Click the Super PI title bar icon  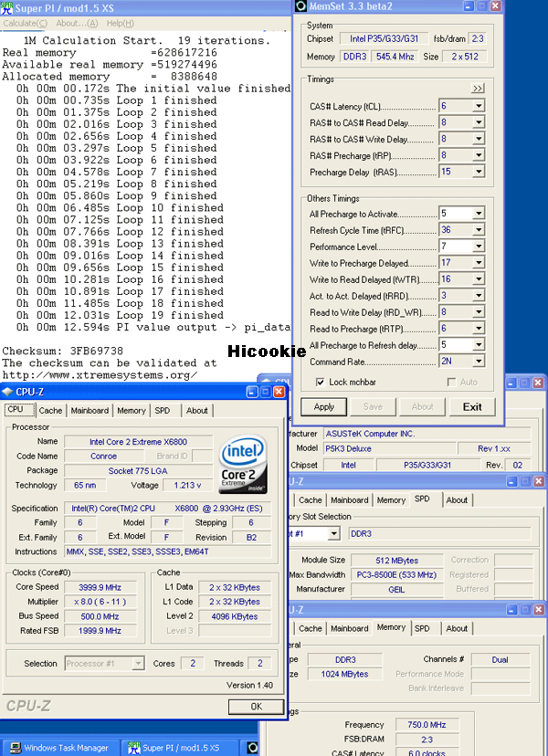point(6,8)
